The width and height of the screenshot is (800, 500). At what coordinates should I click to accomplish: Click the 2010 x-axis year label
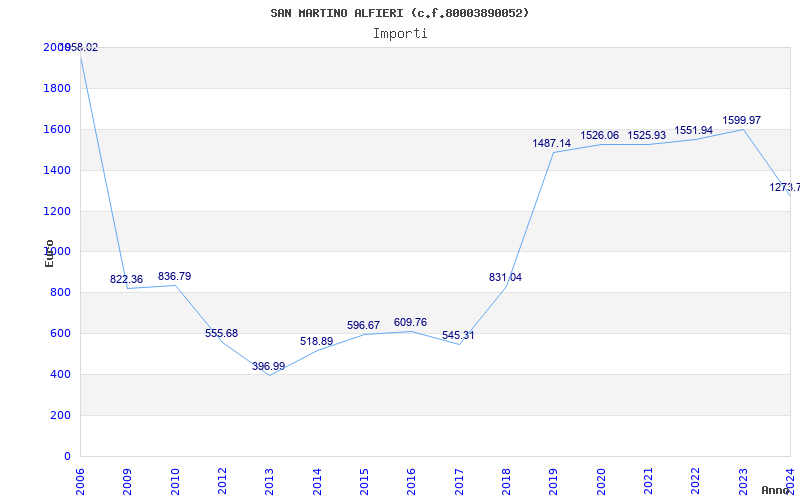tap(174, 481)
